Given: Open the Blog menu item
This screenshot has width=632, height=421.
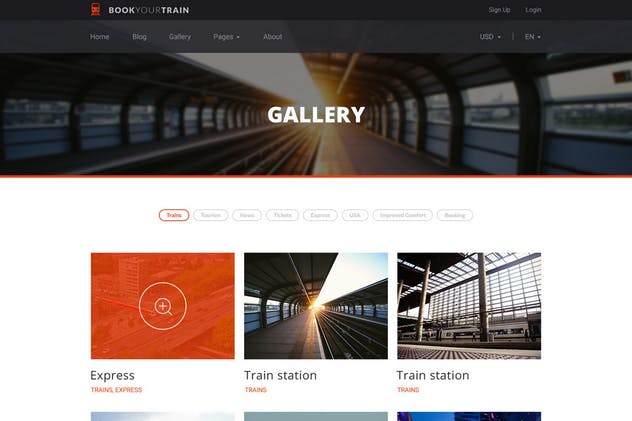Looking at the screenshot, I should (x=139, y=37).
